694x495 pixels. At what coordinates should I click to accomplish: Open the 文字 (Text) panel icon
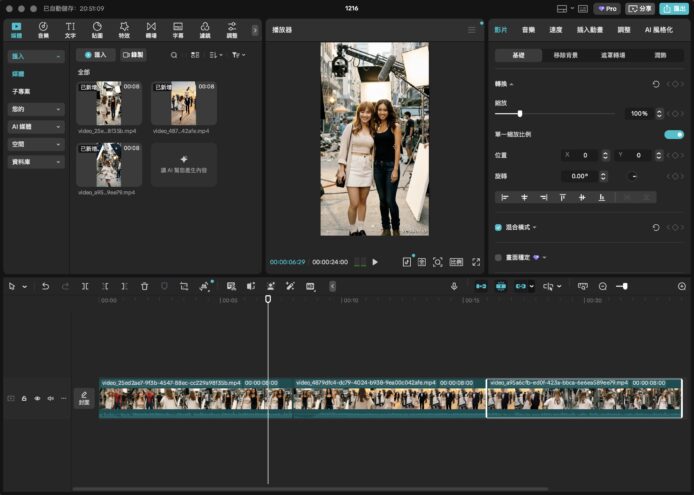[x=70, y=29]
